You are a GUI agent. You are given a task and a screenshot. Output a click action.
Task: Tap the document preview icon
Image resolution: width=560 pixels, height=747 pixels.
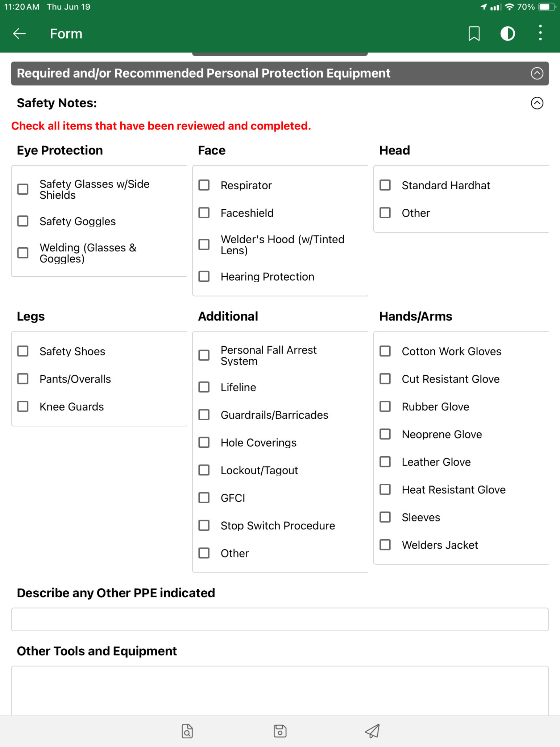tap(187, 731)
